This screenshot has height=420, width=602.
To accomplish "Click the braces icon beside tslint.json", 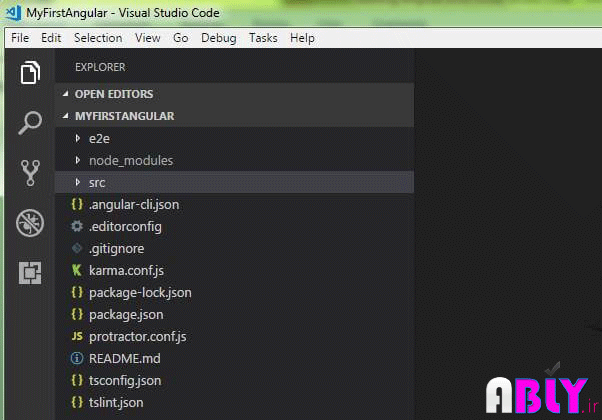I will [x=77, y=402].
